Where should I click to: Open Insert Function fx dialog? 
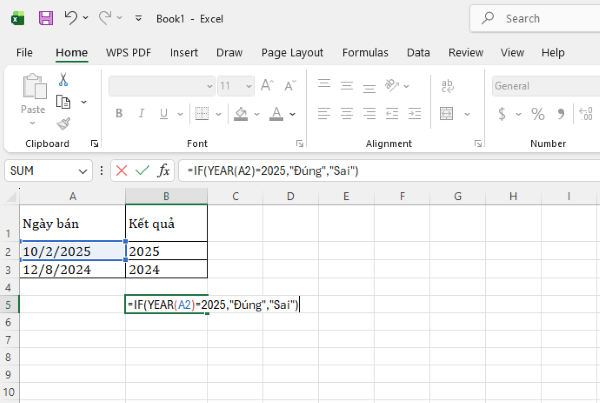(x=163, y=170)
